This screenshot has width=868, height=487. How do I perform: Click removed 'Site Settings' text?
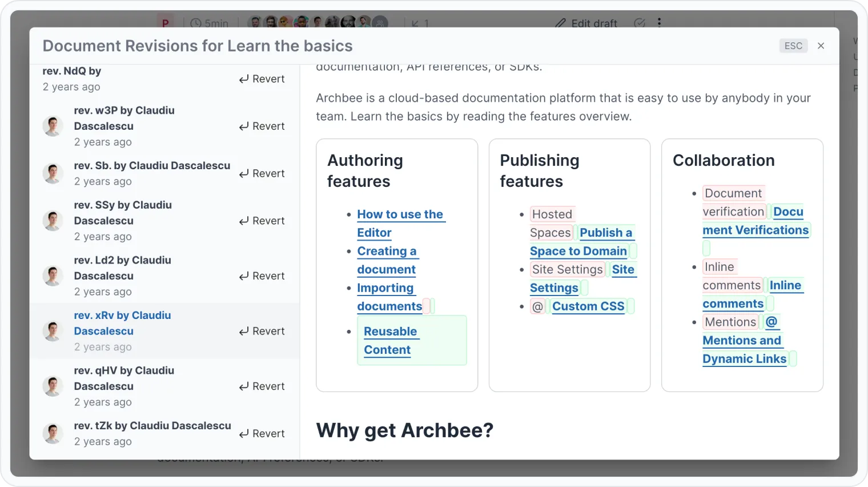(568, 269)
